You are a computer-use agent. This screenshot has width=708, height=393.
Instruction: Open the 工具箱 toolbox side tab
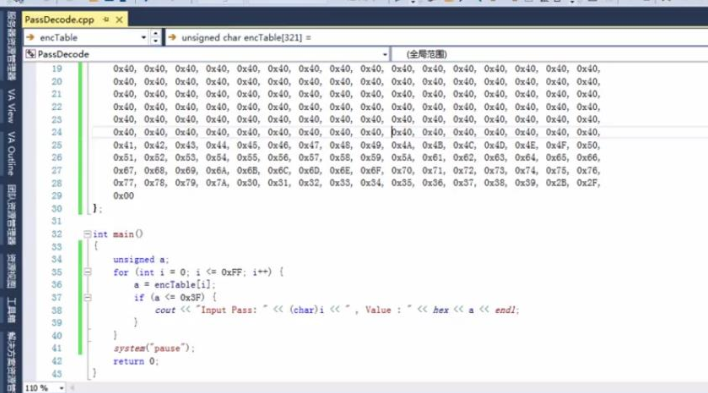coord(12,310)
